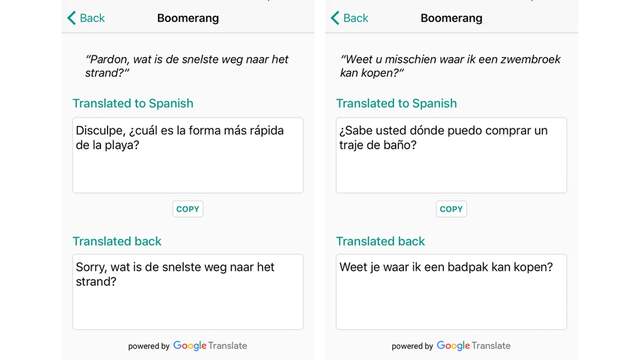This screenshot has height=360, width=640.
Task: Click left Translated to Spanish heading
Action: click(x=133, y=103)
